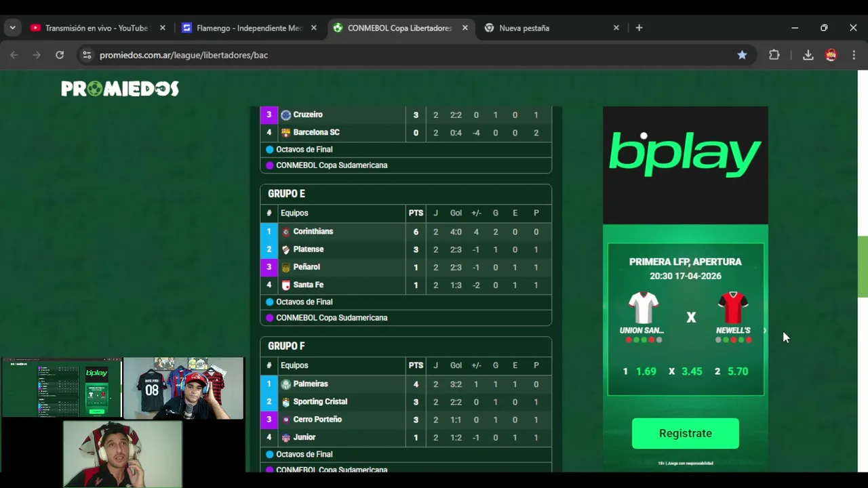Open Sporting Cristal team crest
Viewport: 868px width, 488px height.
pos(285,402)
